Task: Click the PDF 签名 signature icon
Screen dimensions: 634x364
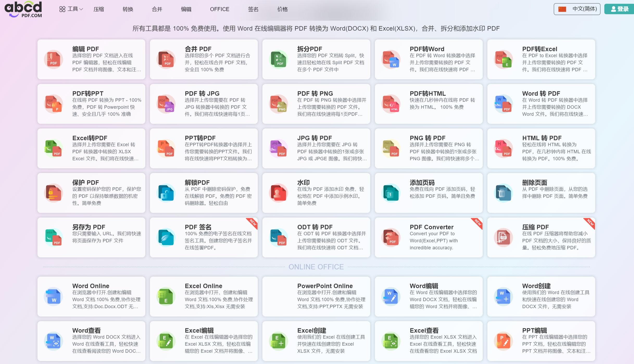Action: click(166, 237)
